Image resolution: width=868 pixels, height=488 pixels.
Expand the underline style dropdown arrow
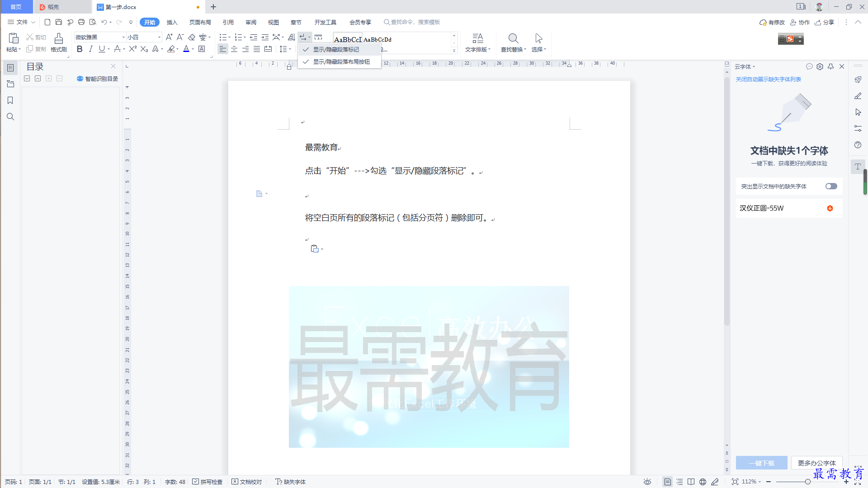(109, 49)
